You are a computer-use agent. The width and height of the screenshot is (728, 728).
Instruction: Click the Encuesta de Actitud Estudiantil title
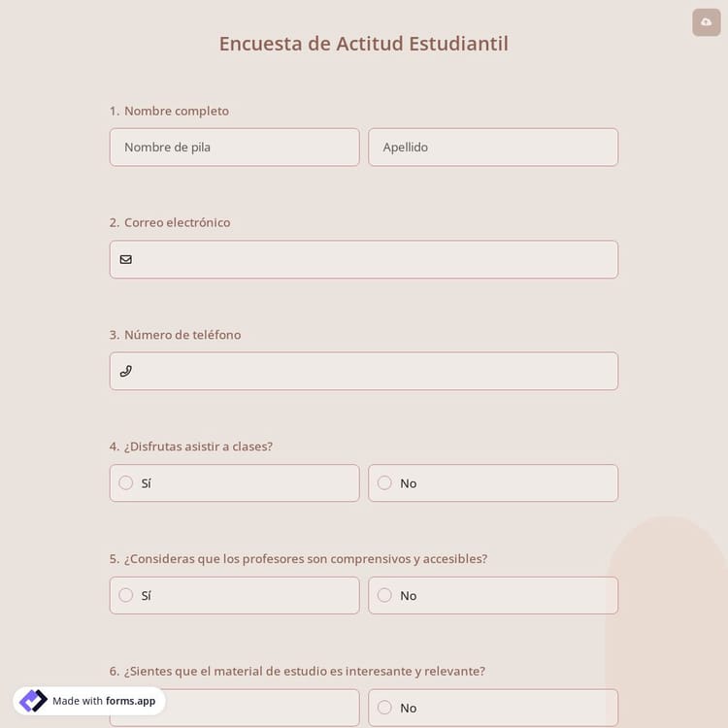pos(363,44)
